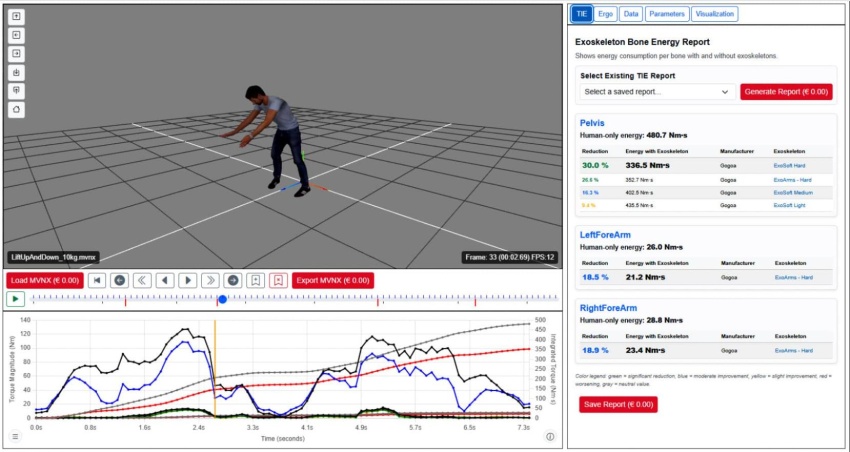Click the add bookmark icon

[255, 280]
